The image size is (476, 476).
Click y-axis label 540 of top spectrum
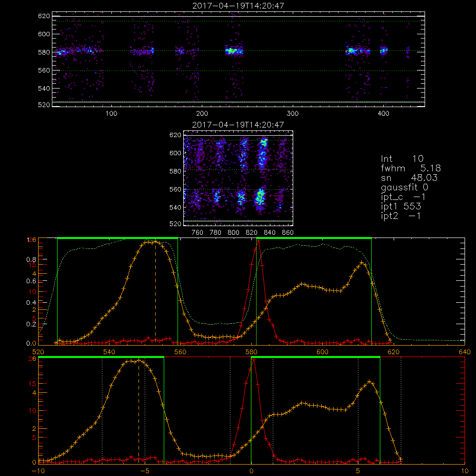coord(44,89)
